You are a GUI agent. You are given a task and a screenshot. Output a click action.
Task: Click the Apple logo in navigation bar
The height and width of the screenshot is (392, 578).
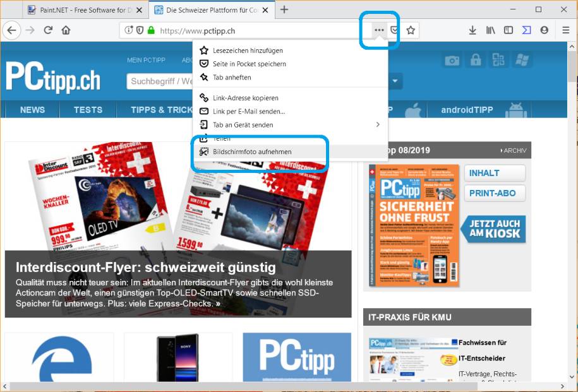click(x=413, y=110)
